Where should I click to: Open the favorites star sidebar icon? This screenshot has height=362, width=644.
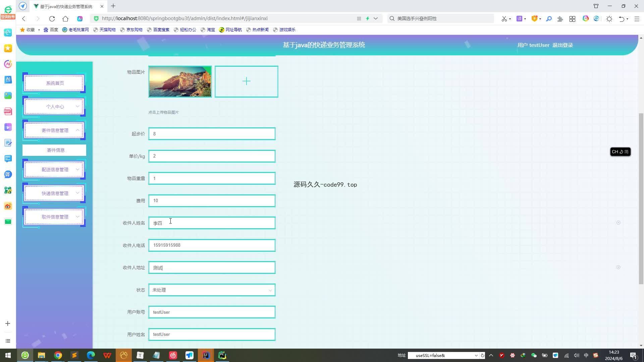[8, 48]
